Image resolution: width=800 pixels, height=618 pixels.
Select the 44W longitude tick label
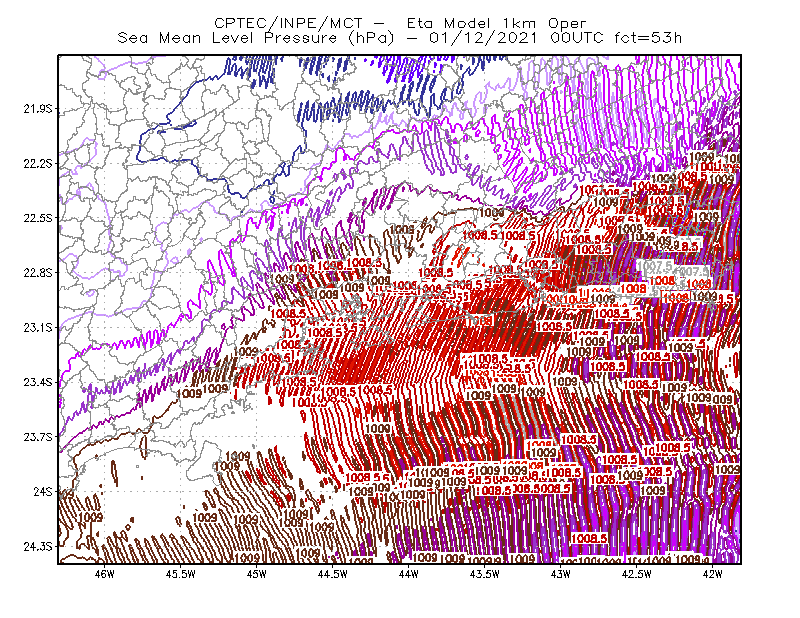(x=409, y=574)
